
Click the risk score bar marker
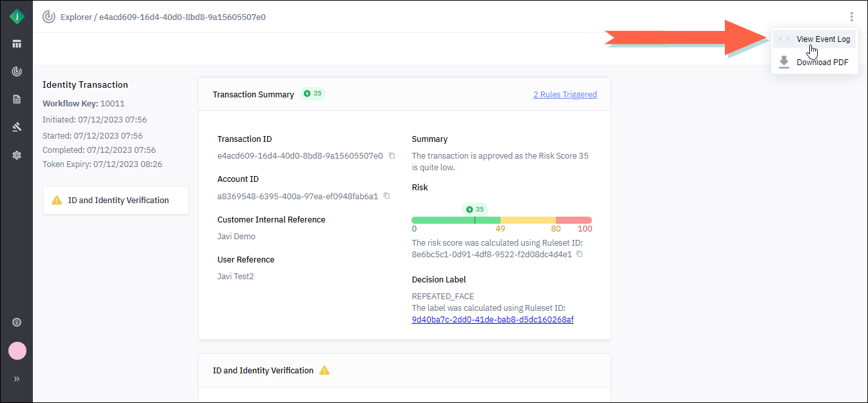[475, 220]
